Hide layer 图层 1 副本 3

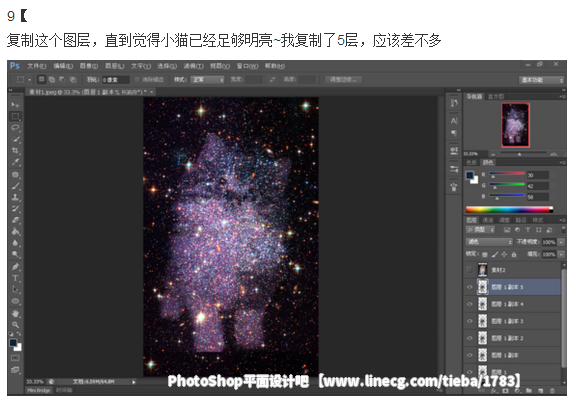tap(469, 321)
